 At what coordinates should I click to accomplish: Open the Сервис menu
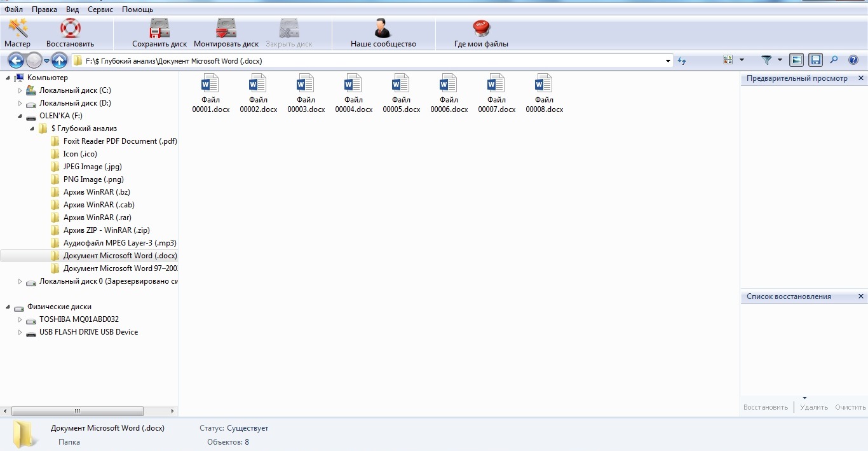click(x=100, y=10)
